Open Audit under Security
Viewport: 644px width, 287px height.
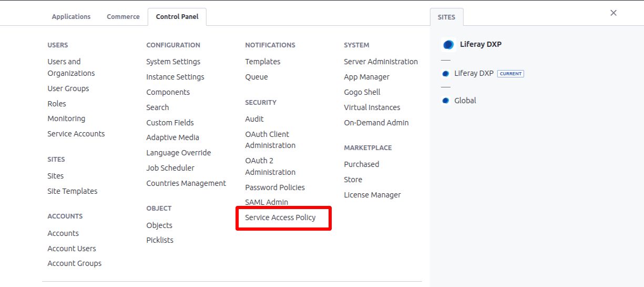254,119
